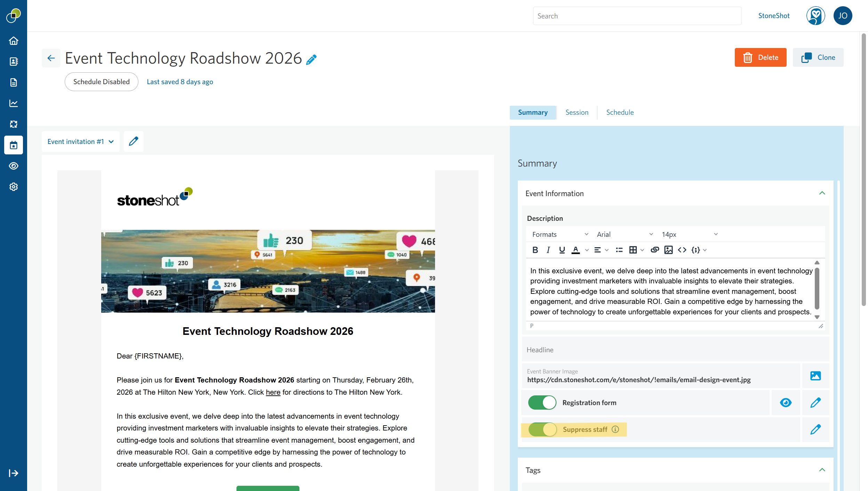Insert an image in Description editor
This screenshot has height=491, width=868.
click(668, 250)
